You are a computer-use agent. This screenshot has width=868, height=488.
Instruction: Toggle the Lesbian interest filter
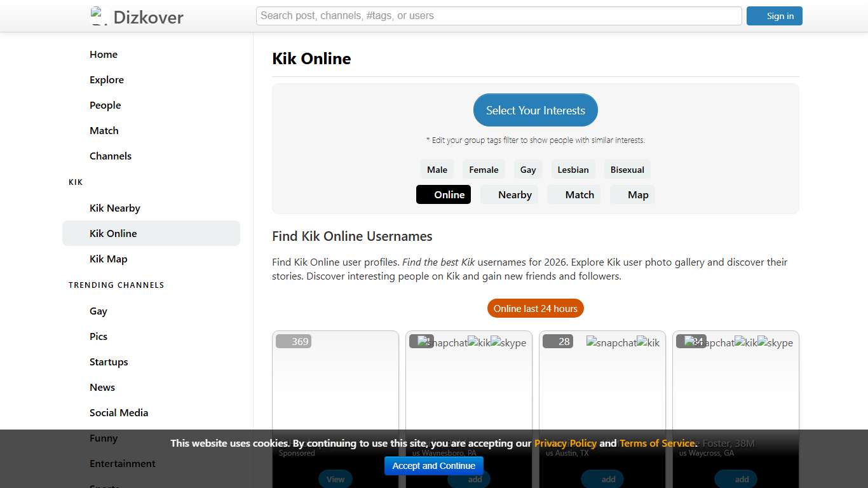point(573,169)
